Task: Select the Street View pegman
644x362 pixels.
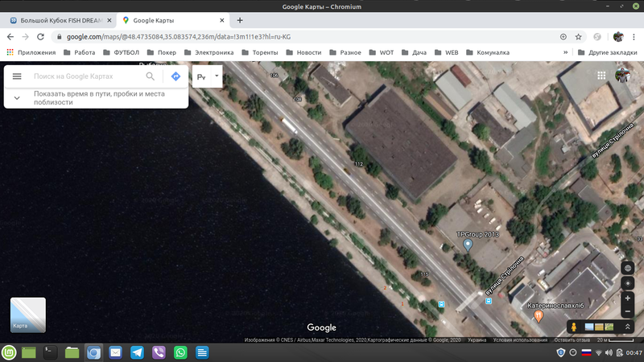Action: click(x=574, y=327)
